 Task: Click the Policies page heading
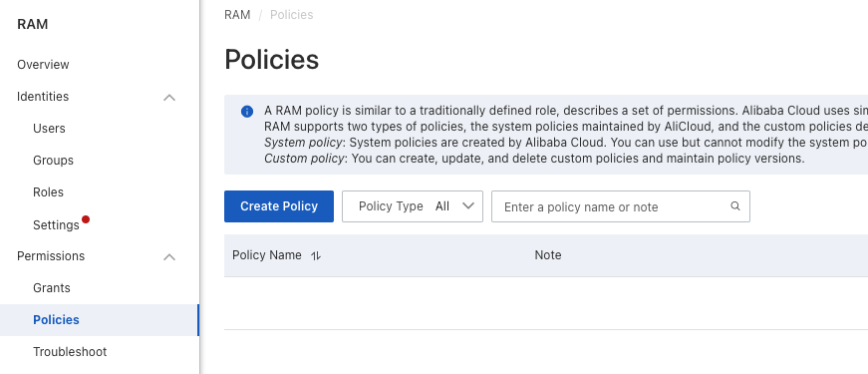[272, 59]
